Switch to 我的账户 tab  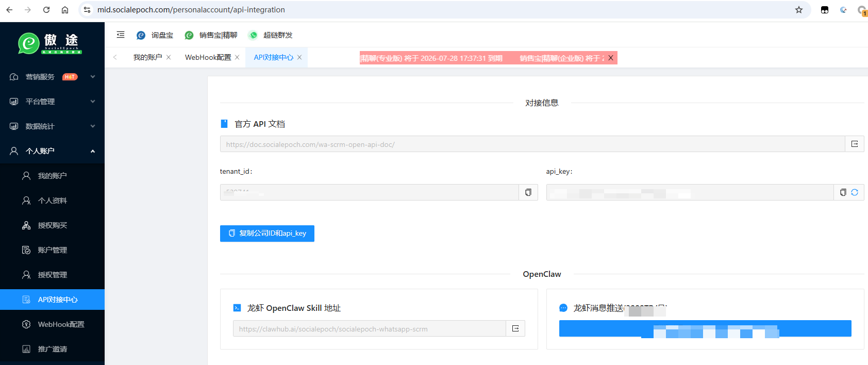[147, 57]
